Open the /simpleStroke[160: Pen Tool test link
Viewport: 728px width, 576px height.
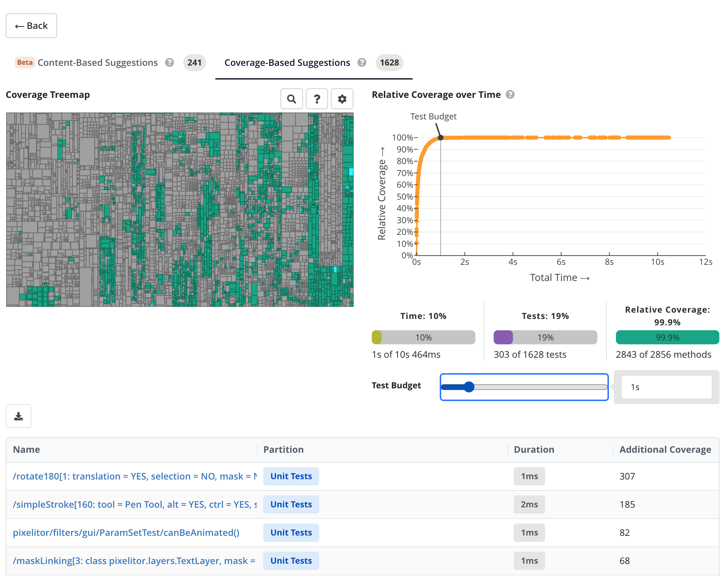tap(135, 505)
